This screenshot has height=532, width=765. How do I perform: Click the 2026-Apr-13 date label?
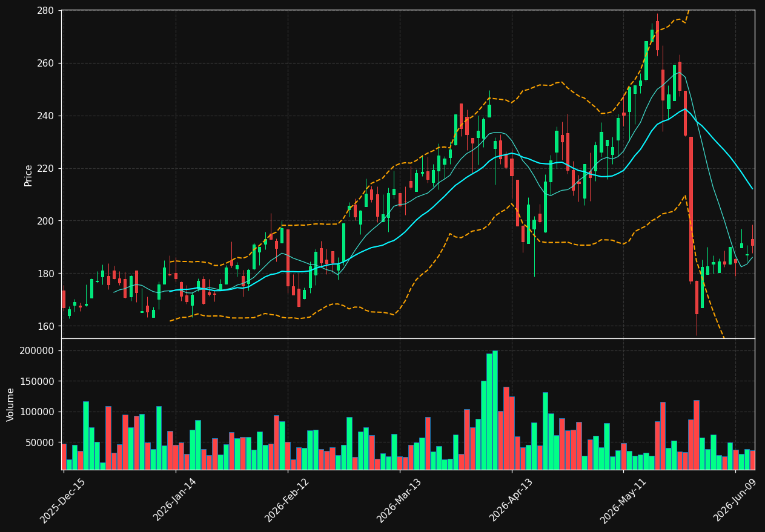coord(511,501)
